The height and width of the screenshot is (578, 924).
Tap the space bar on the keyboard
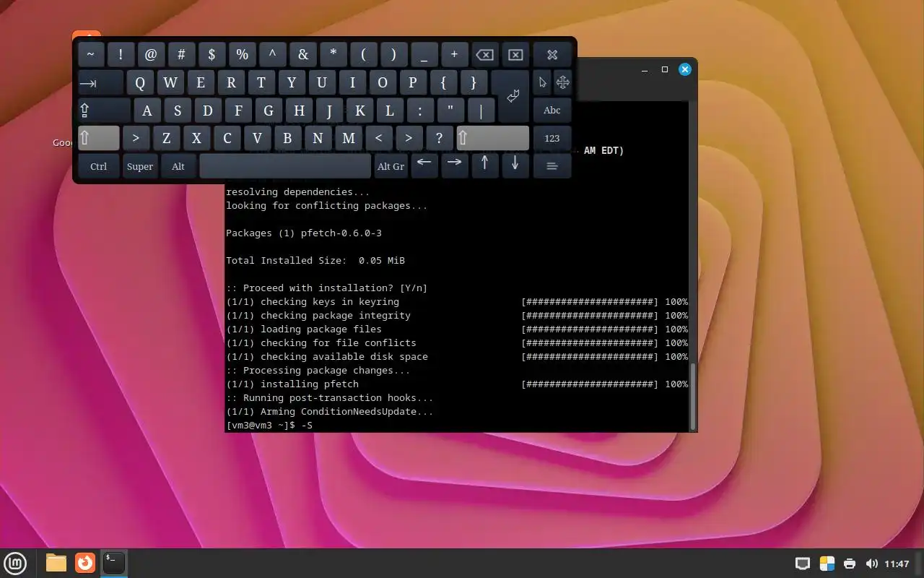[285, 166]
